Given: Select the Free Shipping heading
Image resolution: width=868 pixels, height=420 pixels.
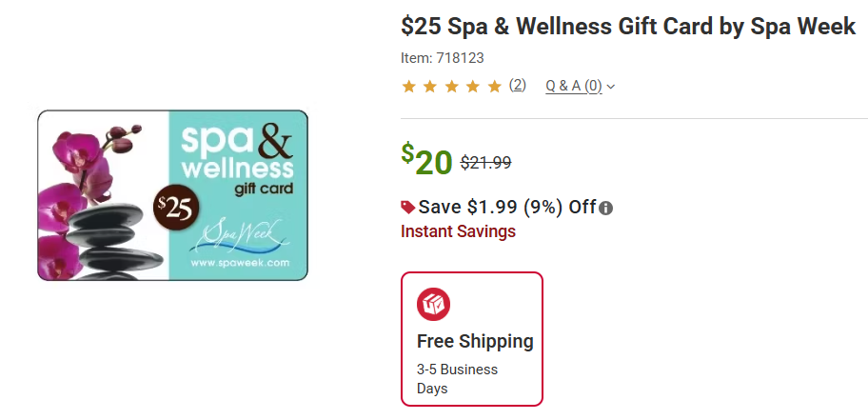Looking at the screenshot, I should tap(475, 341).
